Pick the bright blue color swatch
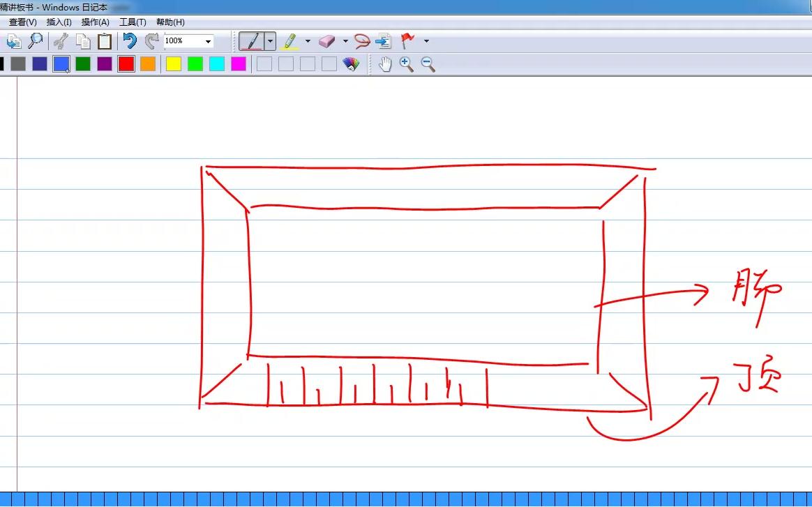The width and height of the screenshot is (812, 507). tap(61, 64)
